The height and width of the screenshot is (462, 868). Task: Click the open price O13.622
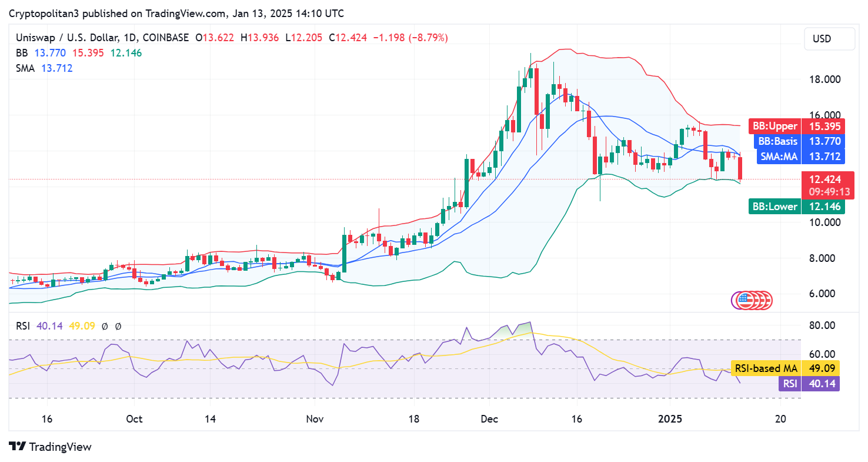[x=215, y=38]
